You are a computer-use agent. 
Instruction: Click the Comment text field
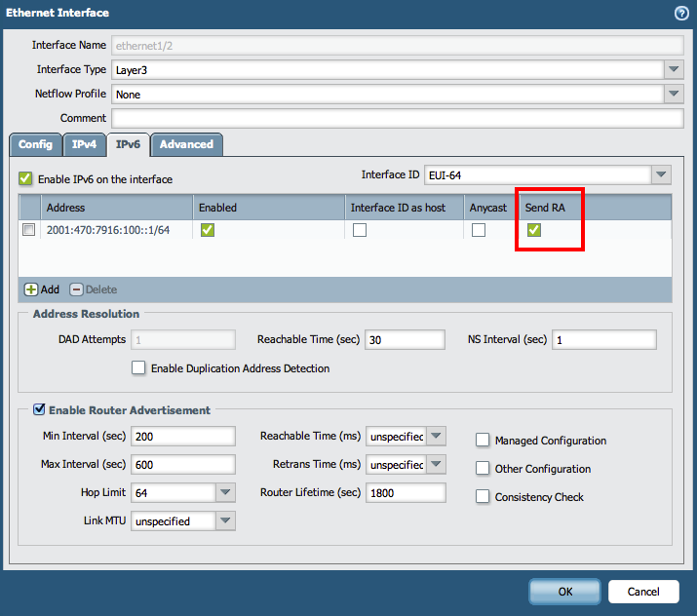398,118
